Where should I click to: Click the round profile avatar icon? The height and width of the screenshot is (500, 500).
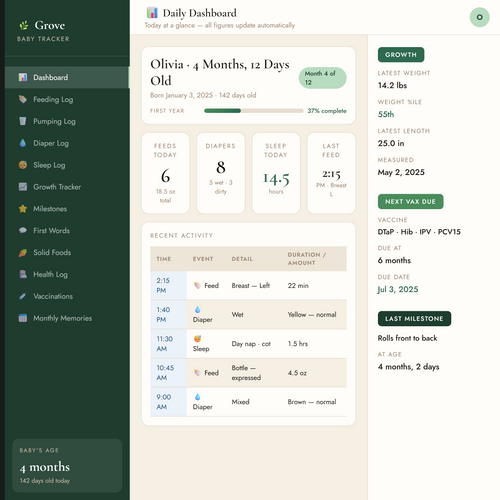coord(479,17)
